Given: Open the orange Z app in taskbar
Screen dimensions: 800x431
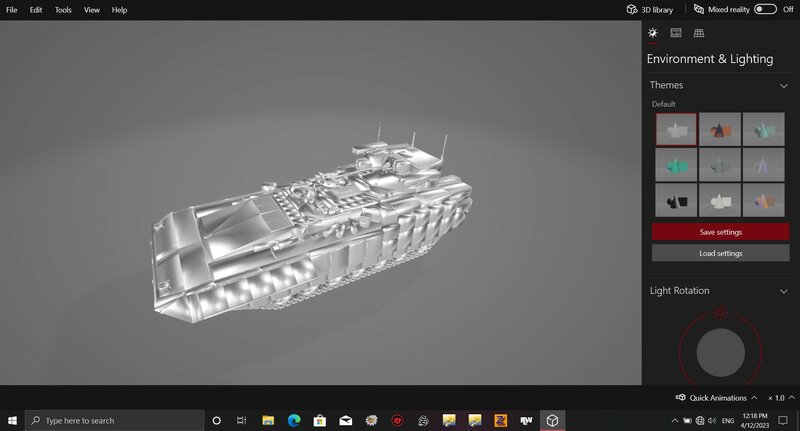Looking at the screenshot, I should [501, 421].
